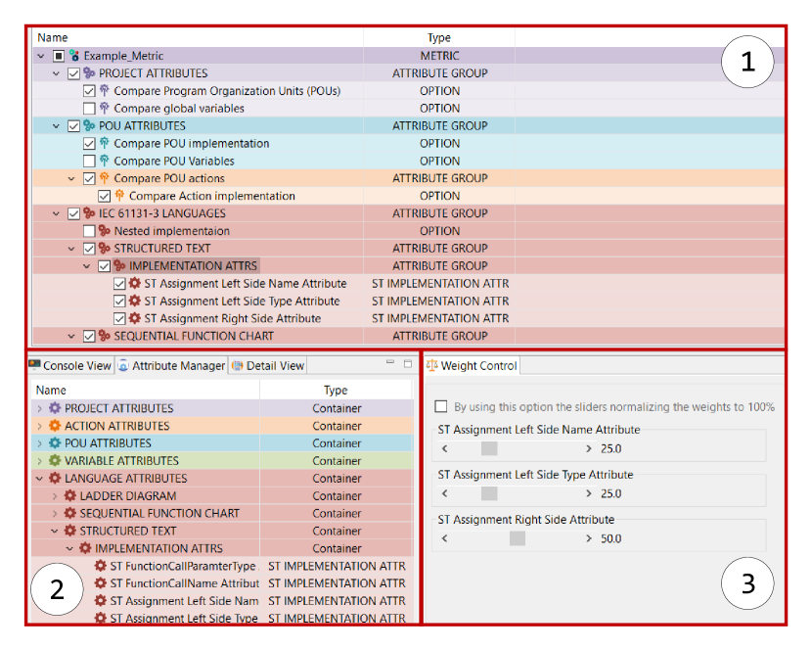Collapse STRUCTURED TEXT group in metric tree
Viewport: 812px width, 650px height.
tap(71, 249)
